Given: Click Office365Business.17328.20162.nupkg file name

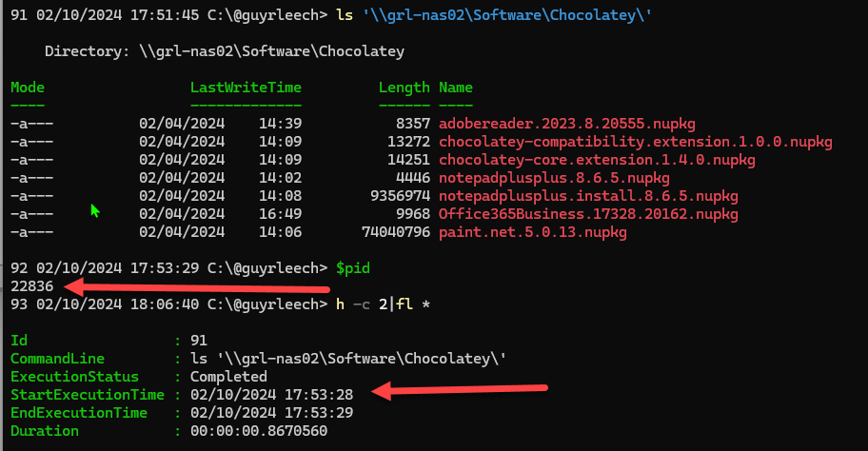Looking at the screenshot, I should click(588, 214).
